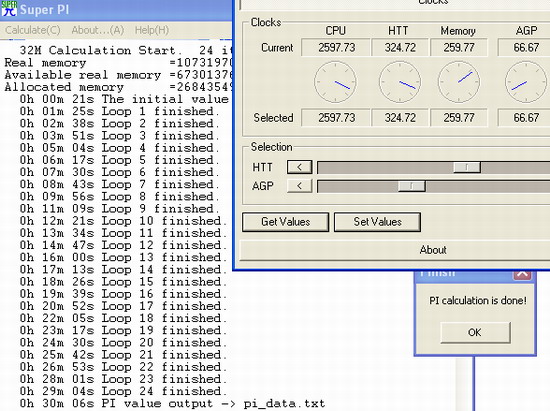Click the HTT clock dial gauge
Image resolution: width=550 pixels, height=411 pixels.
point(400,82)
